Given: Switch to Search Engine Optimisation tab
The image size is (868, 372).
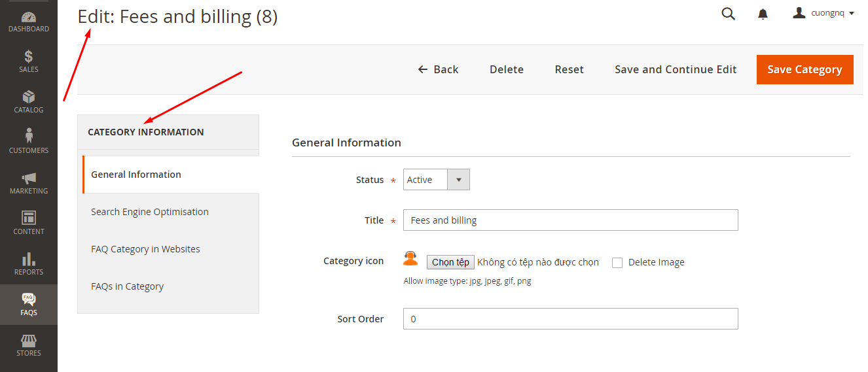Looking at the screenshot, I should point(150,212).
